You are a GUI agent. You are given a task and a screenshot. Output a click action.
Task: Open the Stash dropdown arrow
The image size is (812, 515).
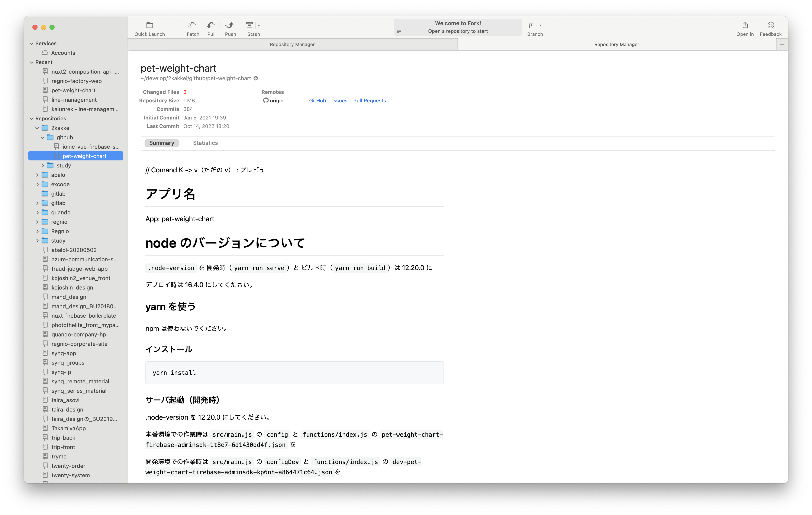coord(259,25)
